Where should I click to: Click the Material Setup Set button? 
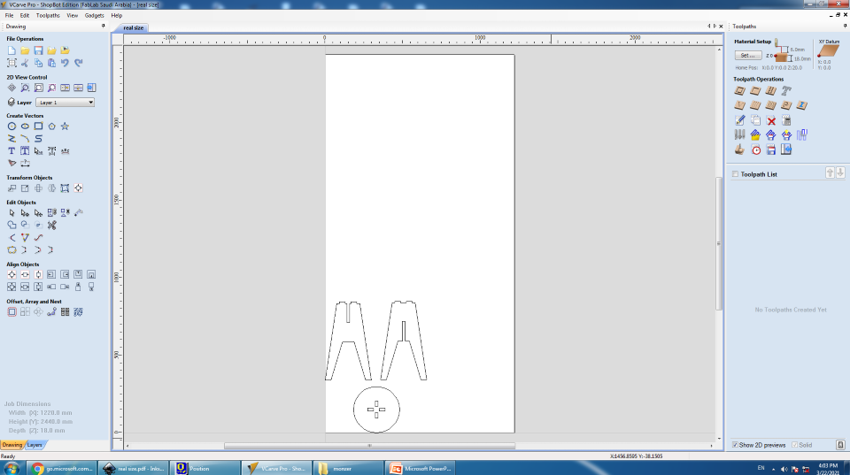(x=748, y=55)
